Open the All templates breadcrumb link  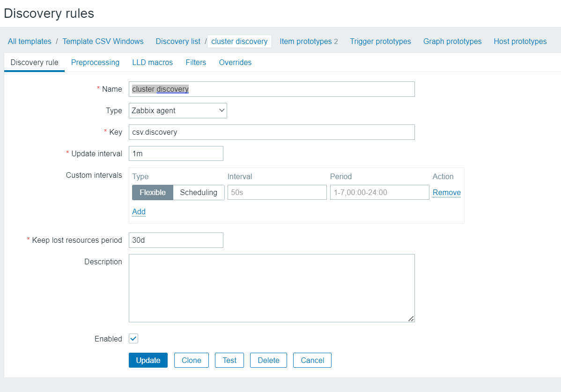[30, 42]
